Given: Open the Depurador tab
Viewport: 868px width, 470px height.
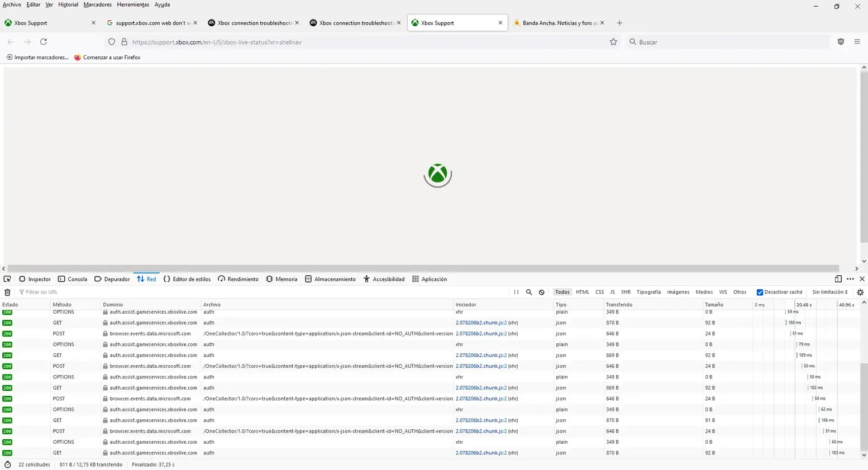Looking at the screenshot, I should (112, 279).
